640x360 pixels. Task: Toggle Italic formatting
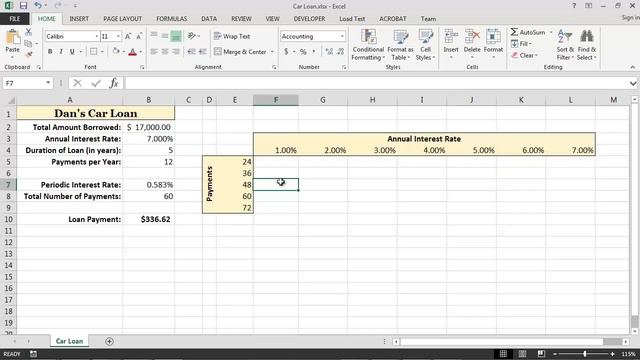tap(61, 51)
